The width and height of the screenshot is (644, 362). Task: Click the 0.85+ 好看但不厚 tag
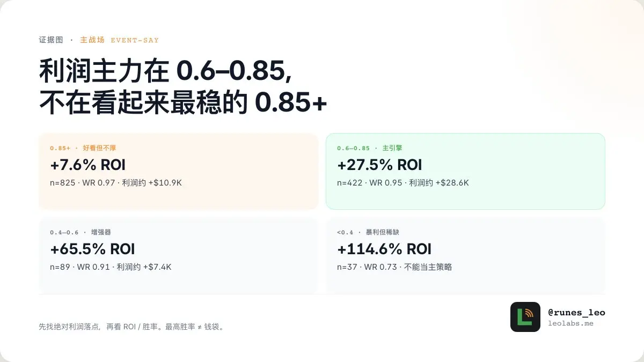click(83, 148)
